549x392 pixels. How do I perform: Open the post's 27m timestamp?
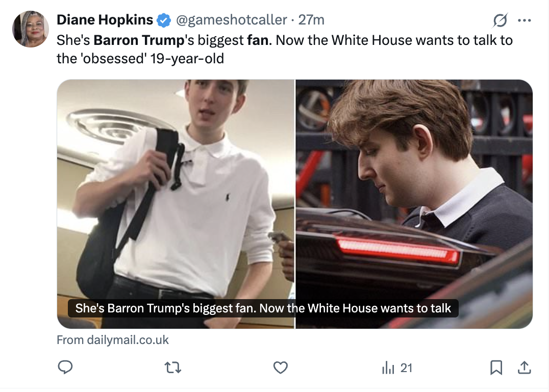click(x=311, y=20)
